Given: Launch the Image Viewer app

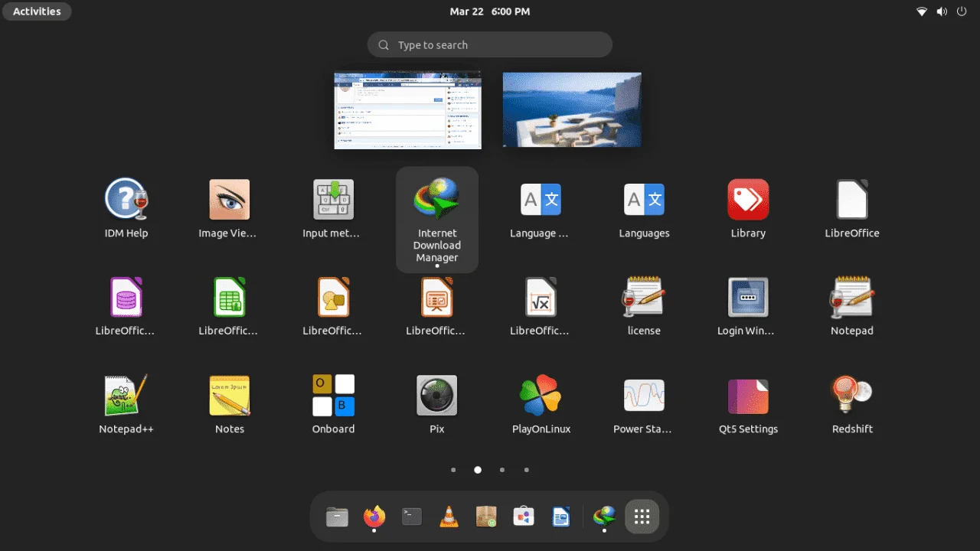Looking at the screenshot, I should 230,209.
